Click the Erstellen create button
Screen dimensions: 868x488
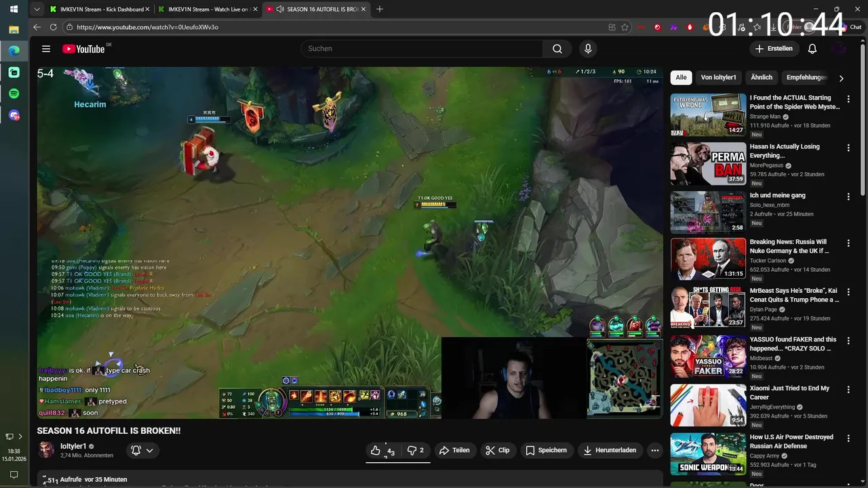(x=774, y=49)
